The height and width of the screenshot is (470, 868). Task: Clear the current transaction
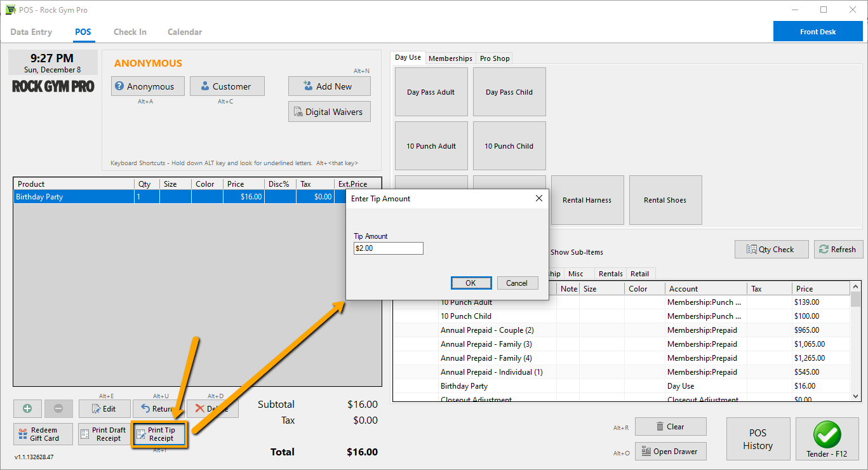[x=671, y=426]
